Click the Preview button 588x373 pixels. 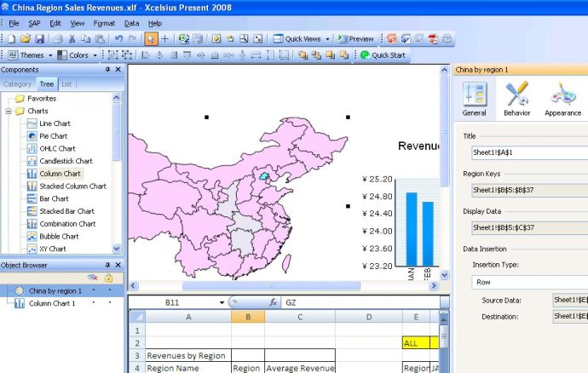tap(355, 39)
